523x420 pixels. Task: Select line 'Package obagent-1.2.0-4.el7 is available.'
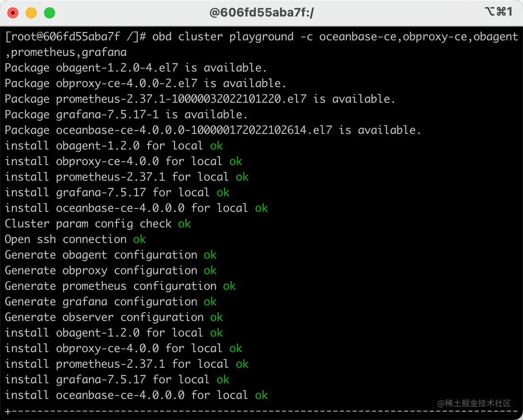[x=136, y=68]
